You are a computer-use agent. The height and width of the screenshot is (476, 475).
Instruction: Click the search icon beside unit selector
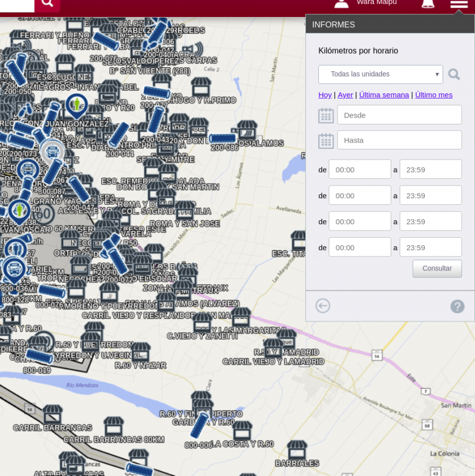[454, 74]
